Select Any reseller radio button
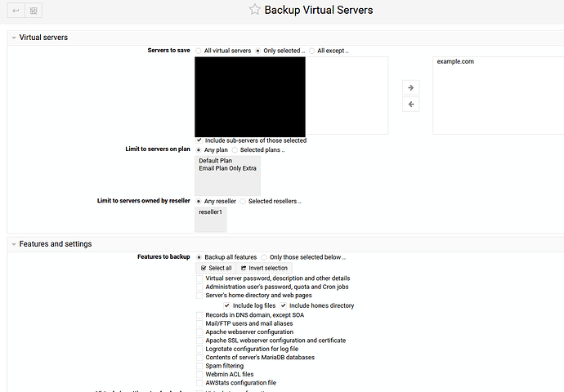 click(x=199, y=202)
